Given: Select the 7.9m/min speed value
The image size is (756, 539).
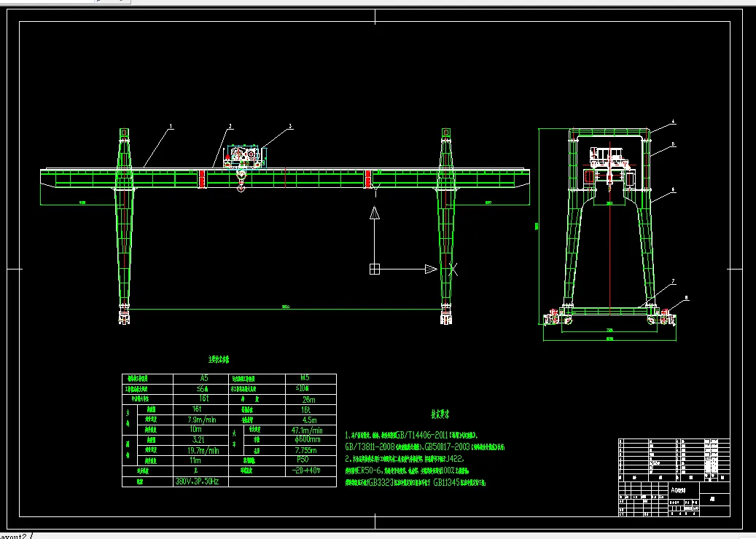Looking at the screenshot, I should click(x=201, y=420).
